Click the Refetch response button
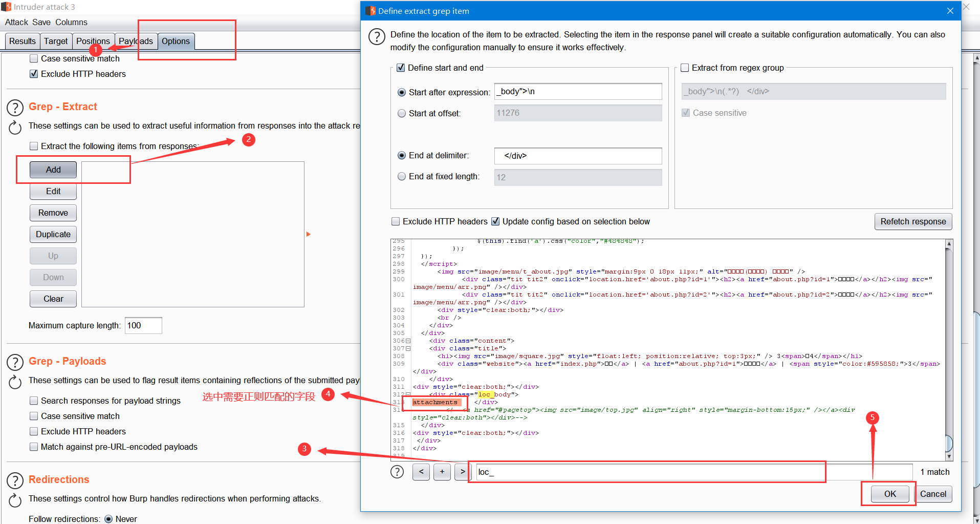The width and height of the screenshot is (980, 524). coord(913,221)
